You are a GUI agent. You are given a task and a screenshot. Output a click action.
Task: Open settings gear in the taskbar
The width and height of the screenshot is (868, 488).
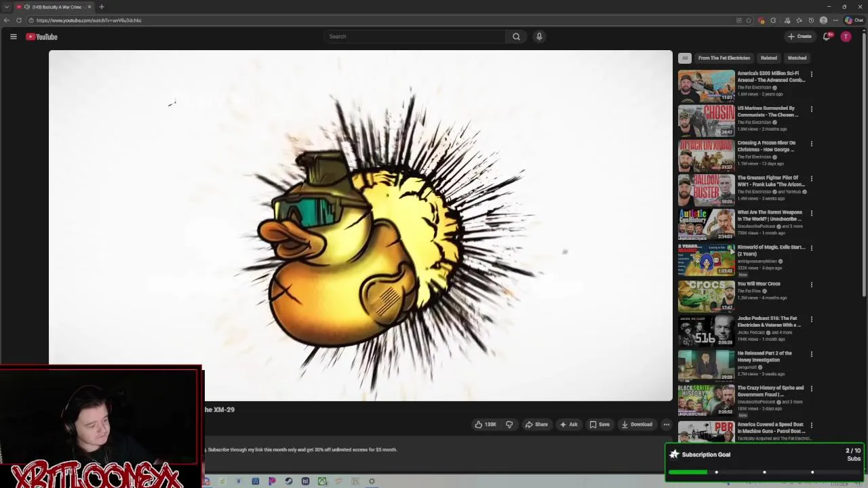tap(372, 481)
